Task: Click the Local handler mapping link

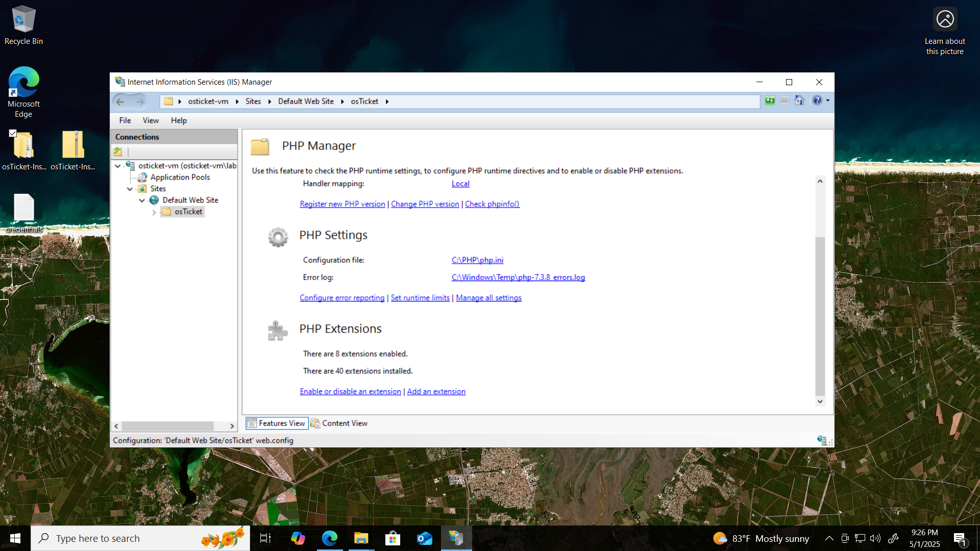Action: (460, 184)
